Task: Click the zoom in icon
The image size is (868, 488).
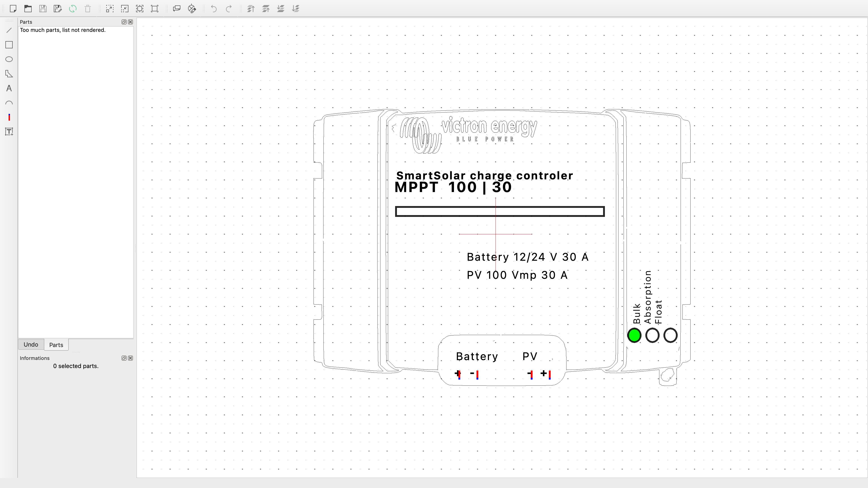Action: click(110, 9)
